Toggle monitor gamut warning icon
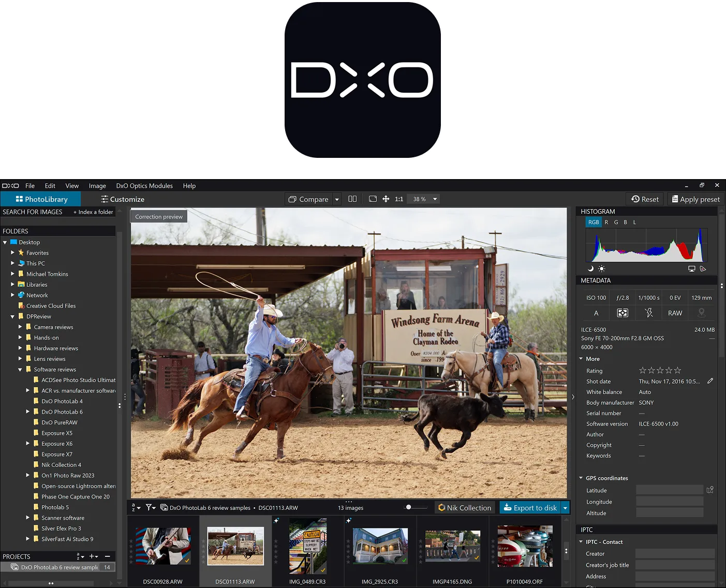726x588 pixels. click(692, 269)
